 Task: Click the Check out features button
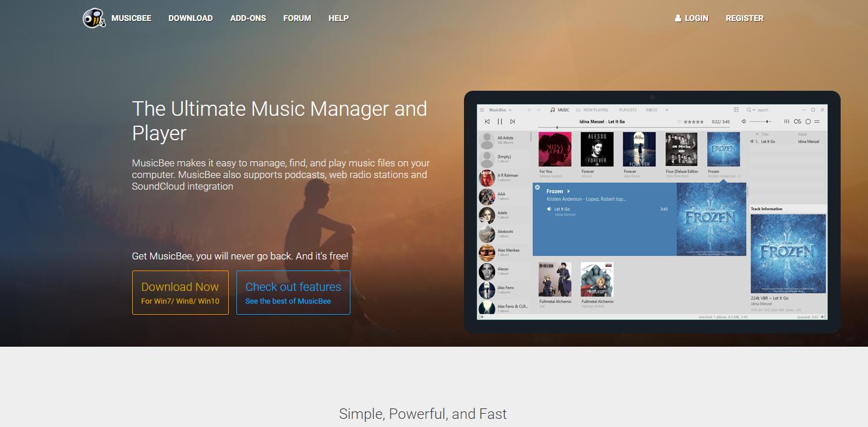click(x=293, y=293)
